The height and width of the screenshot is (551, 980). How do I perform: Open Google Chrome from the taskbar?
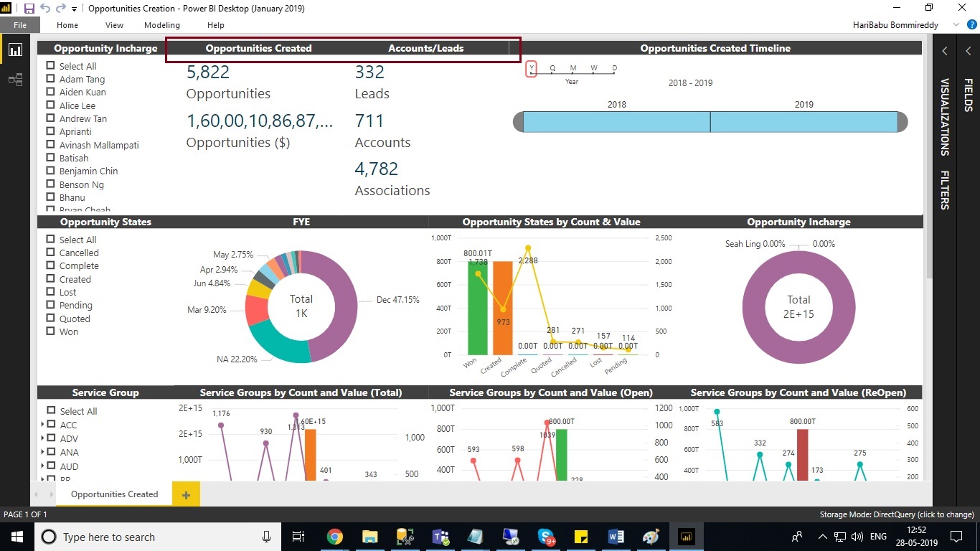(x=334, y=537)
